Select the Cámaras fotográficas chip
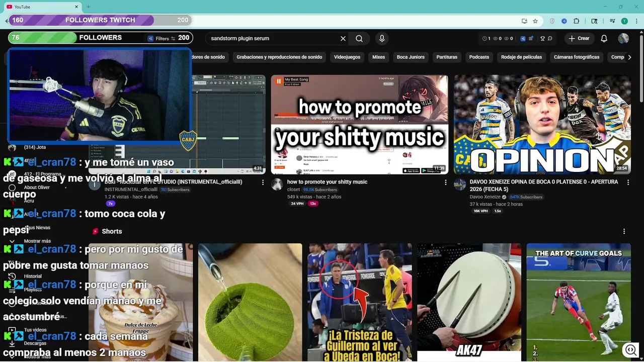Screen dimensions: 644x362 [x=577, y=57]
